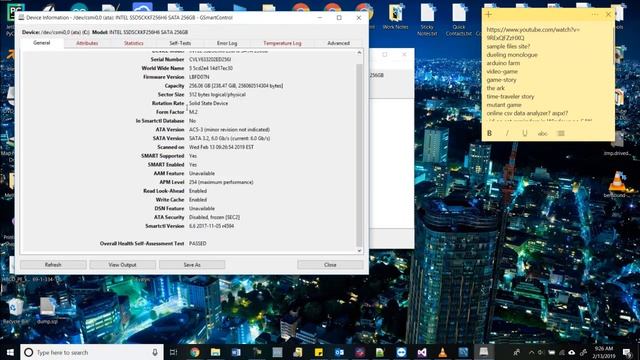Image resolution: width=640 pixels, height=360 pixels.
Task: Open Visual Studio from the taskbar
Action: [422, 352]
